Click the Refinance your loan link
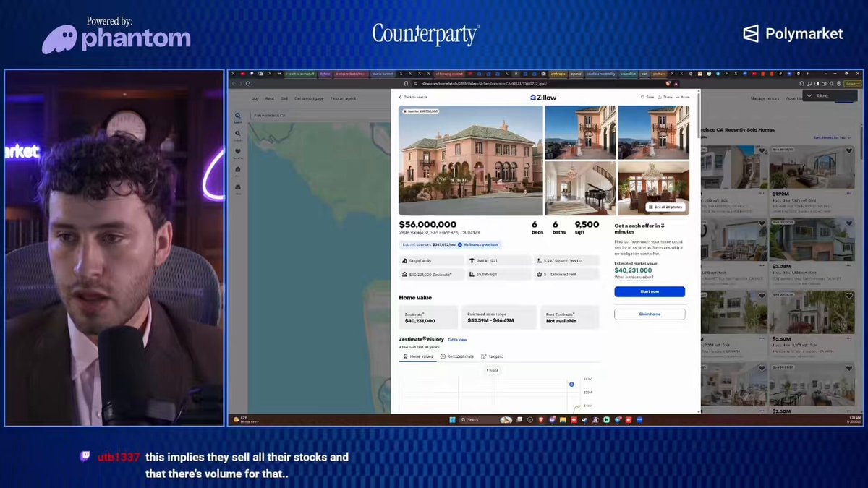The image size is (868, 488). (x=481, y=245)
